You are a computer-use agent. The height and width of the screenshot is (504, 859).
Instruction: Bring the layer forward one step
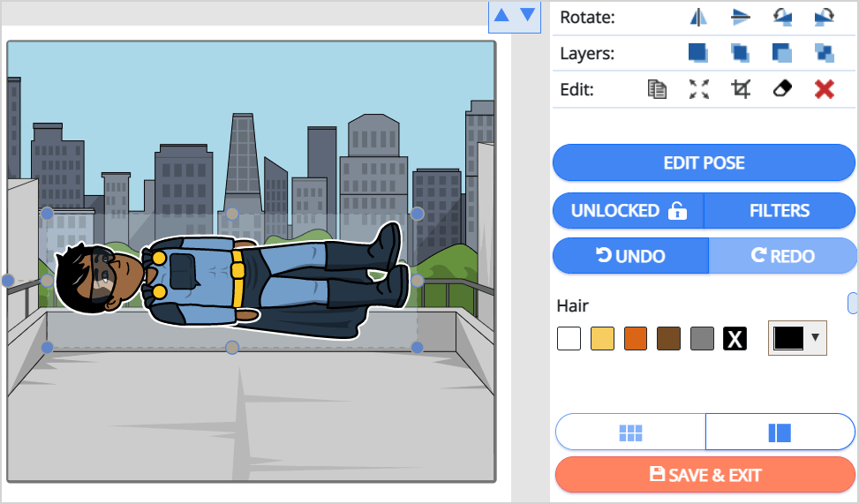(x=740, y=53)
